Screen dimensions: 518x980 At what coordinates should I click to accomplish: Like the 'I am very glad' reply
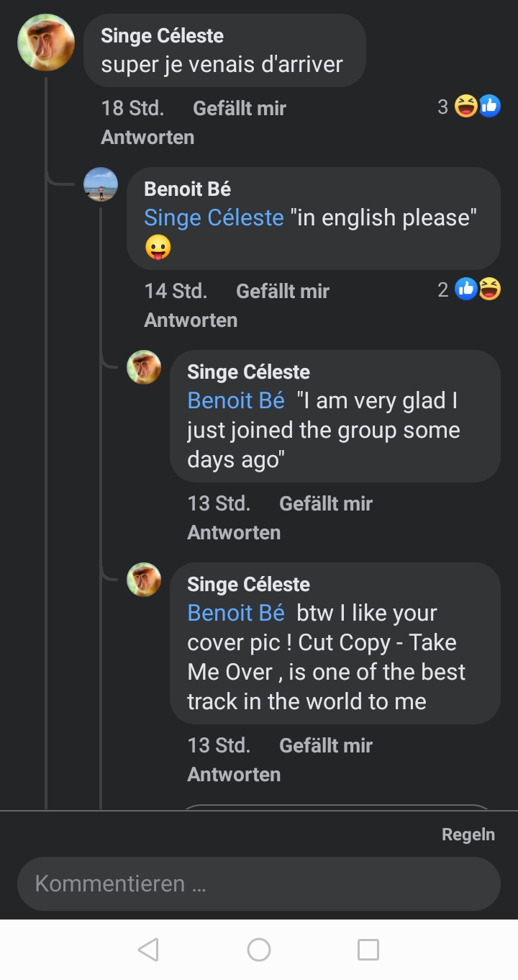click(326, 503)
